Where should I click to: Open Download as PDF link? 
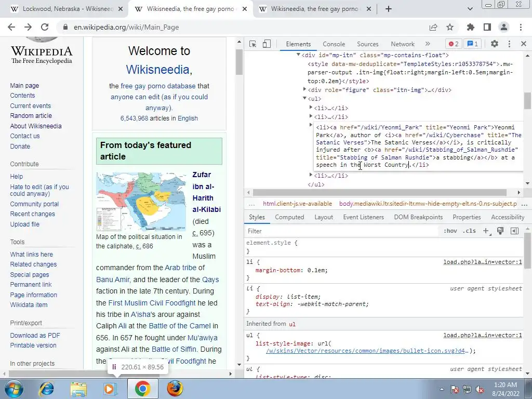35,336
